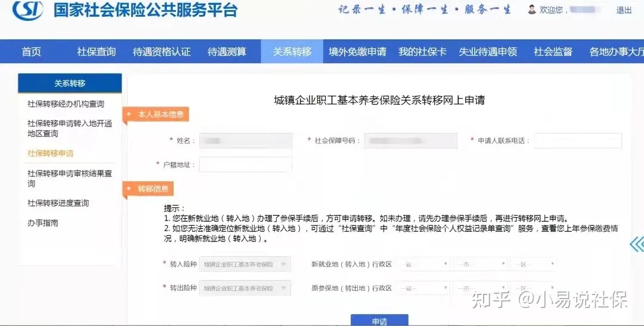644x326 pixels.
Task: Select city for 新就业地 (转入地)
Action: click(x=481, y=264)
